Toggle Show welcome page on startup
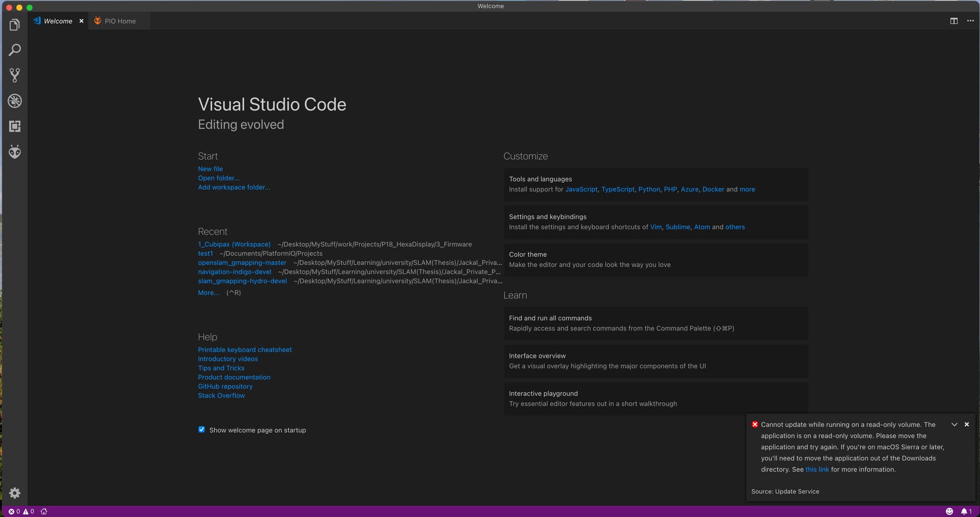 tap(202, 430)
